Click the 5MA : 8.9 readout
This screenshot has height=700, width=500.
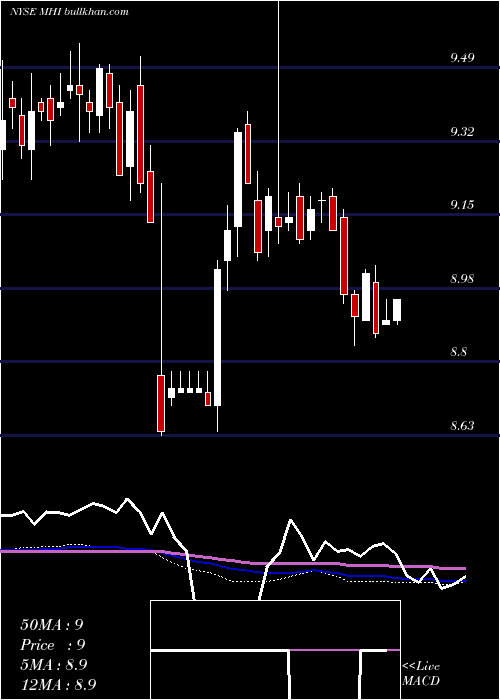[53, 665]
